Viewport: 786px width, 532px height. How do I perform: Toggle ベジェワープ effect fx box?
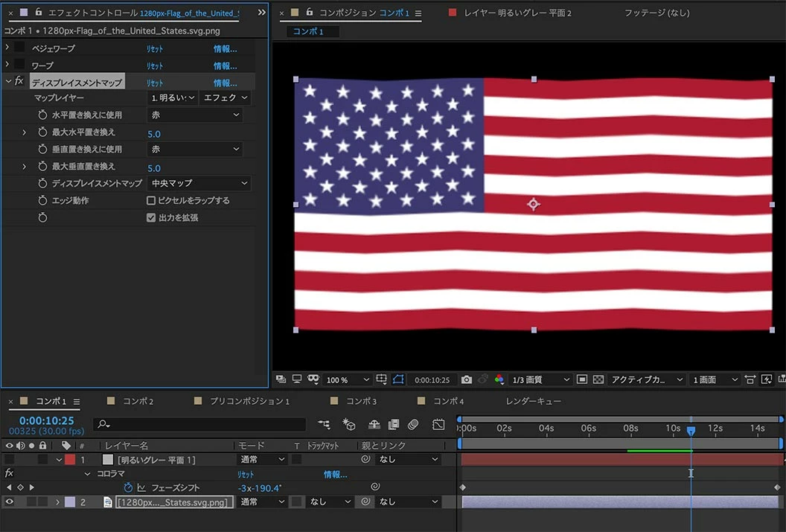pos(19,47)
